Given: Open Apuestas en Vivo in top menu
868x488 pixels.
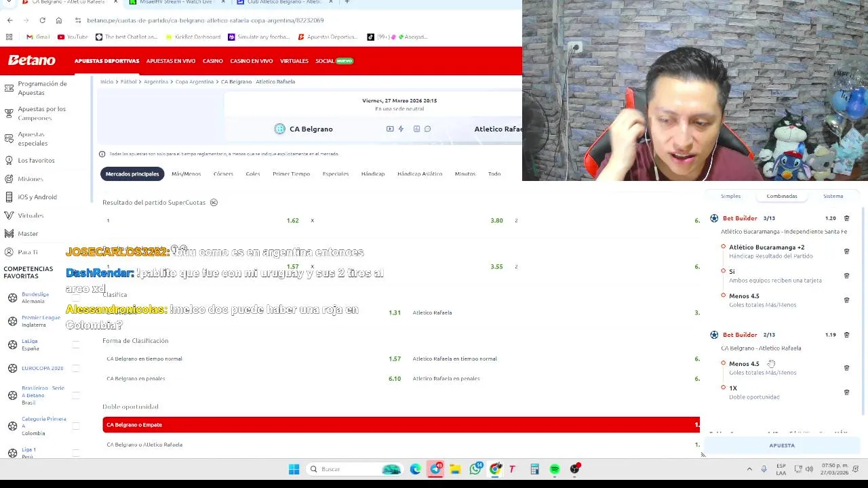Looking at the screenshot, I should [171, 61].
